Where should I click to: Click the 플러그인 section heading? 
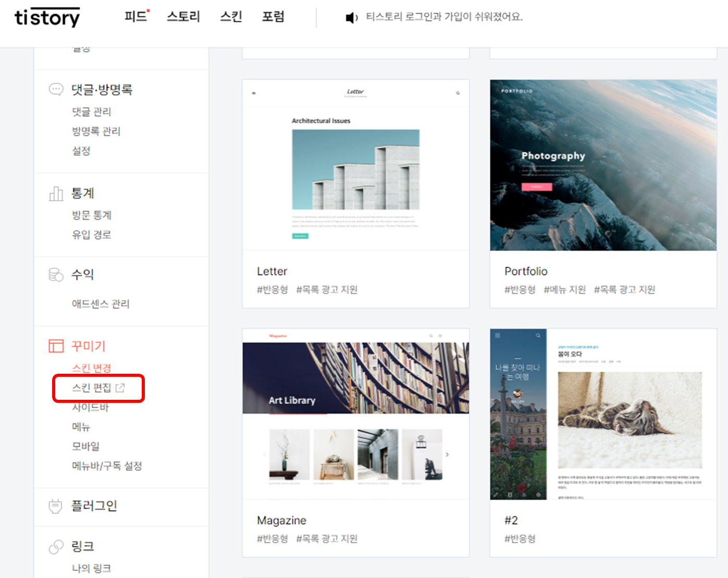coord(94,506)
